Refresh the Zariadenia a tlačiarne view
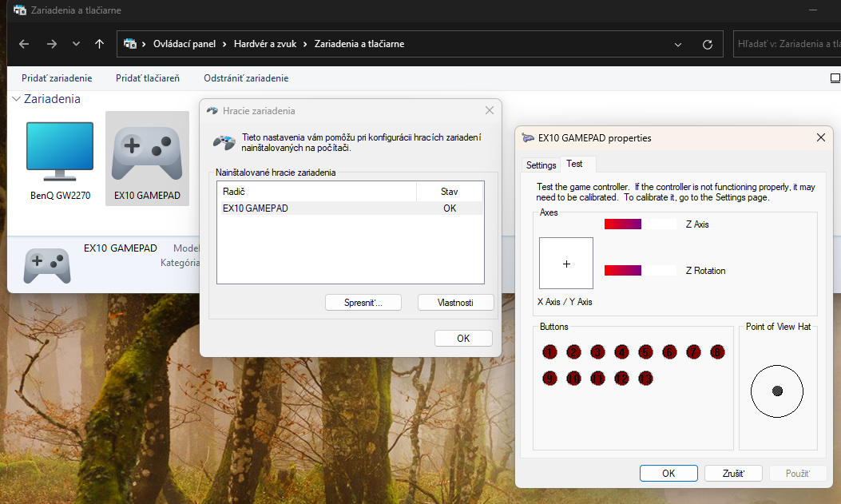 point(707,44)
